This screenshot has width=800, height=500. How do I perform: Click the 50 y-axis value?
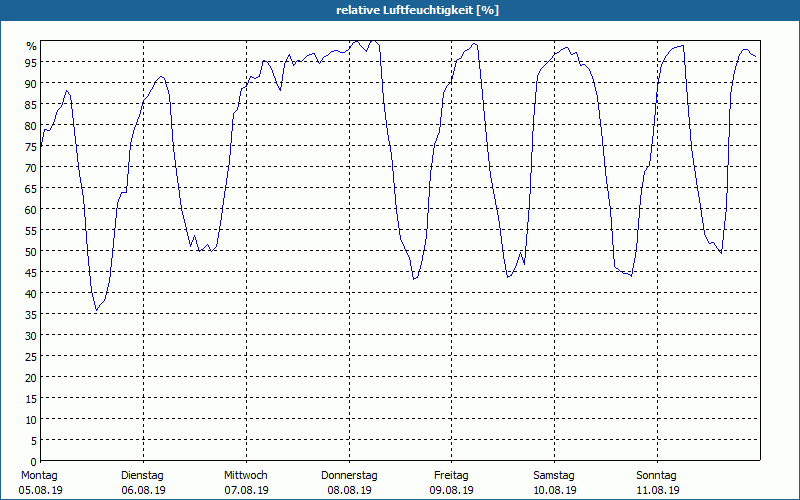31,252
